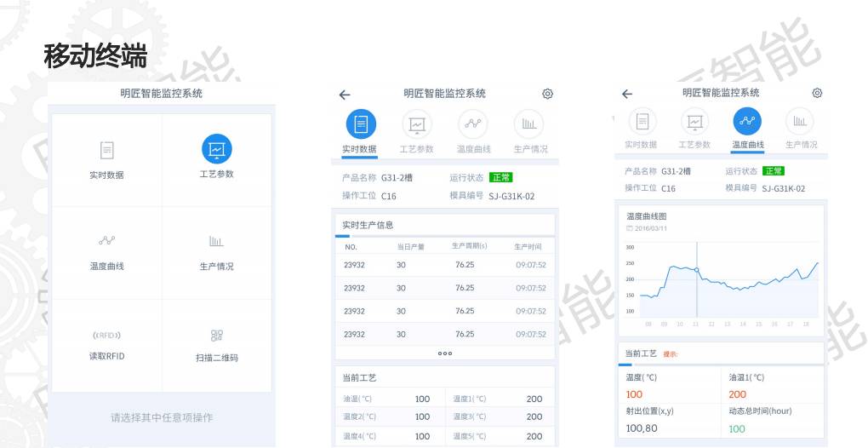
Task: Open settings gear on 温度曲线 screen
Action: click(x=817, y=93)
